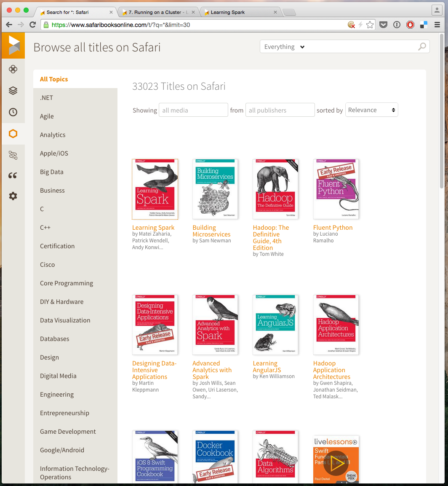Open the Relevance sort dropdown
Viewport: 448px width, 486px height.
pos(371,110)
